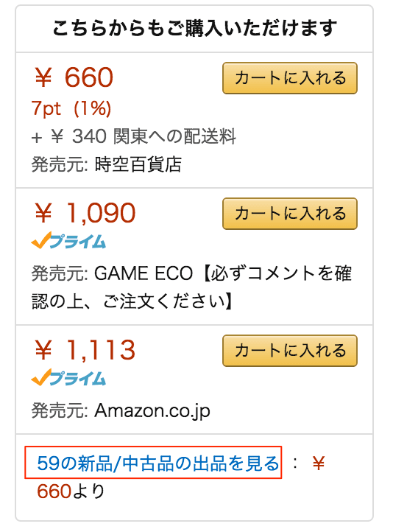Add the ¥1,090 GAME ECO offer to cart
This screenshot has width=393, height=532.
click(290, 214)
